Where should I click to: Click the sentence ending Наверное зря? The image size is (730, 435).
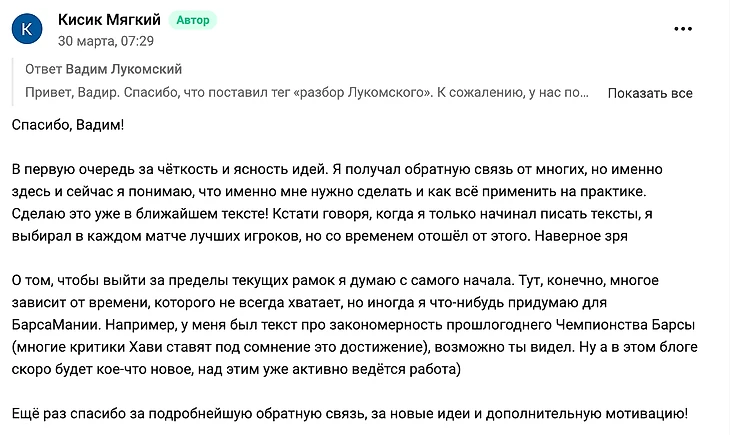581,236
